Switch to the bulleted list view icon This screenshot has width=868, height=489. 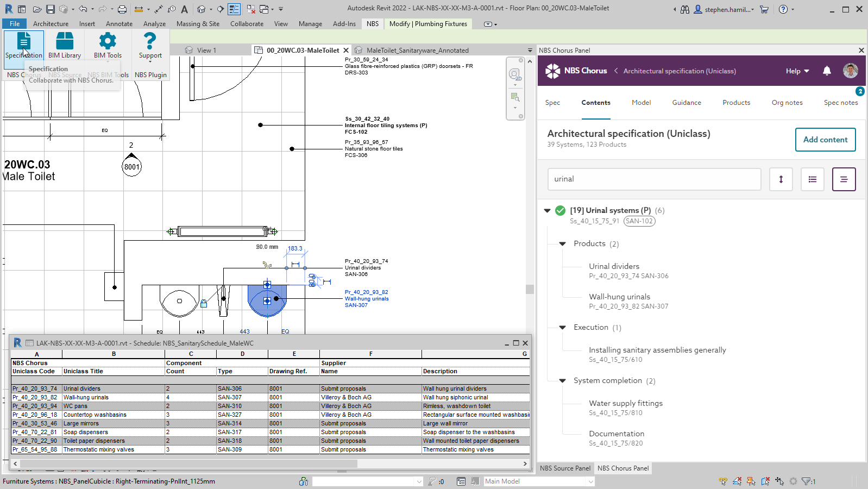click(813, 179)
